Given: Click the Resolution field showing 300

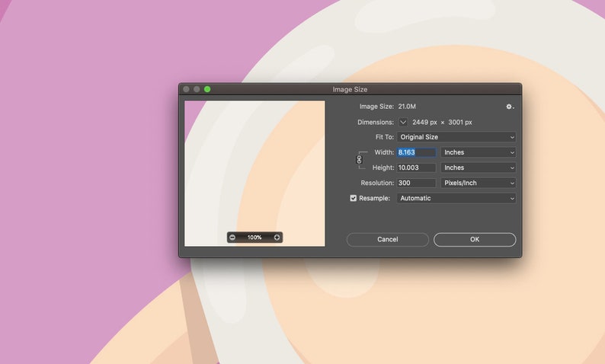Looking at the screenshot, I should click(x=417, y=183).
